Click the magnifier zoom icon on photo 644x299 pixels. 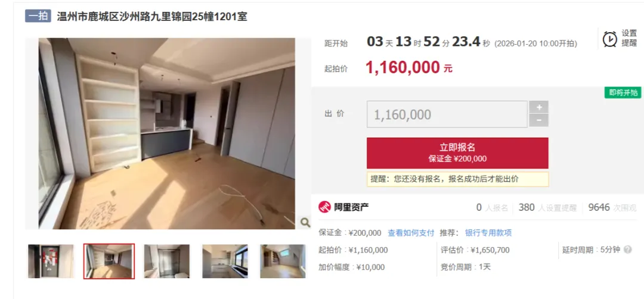click(x=305, y=222)
